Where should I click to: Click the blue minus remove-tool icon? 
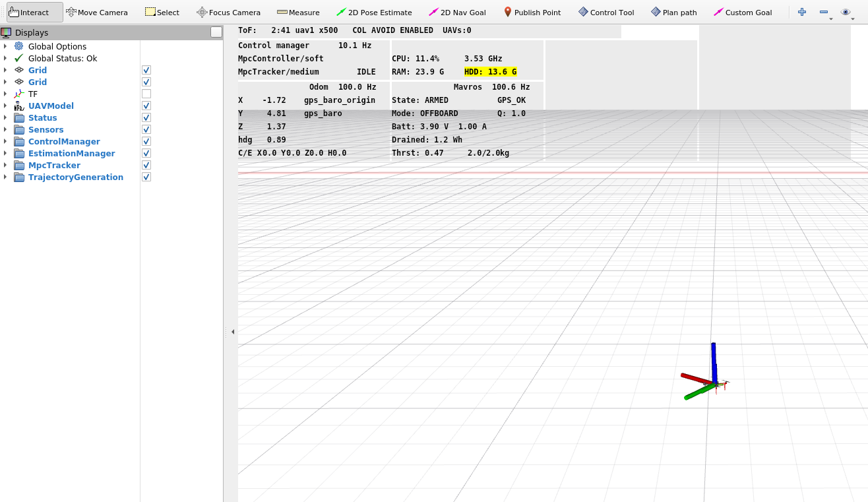click(x=824, y=12)
